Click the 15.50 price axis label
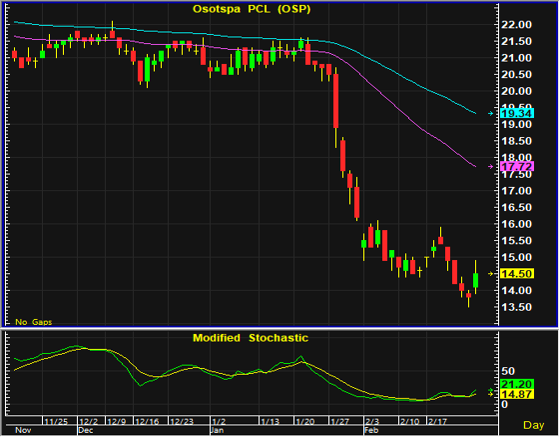 (x=516, y=241)
